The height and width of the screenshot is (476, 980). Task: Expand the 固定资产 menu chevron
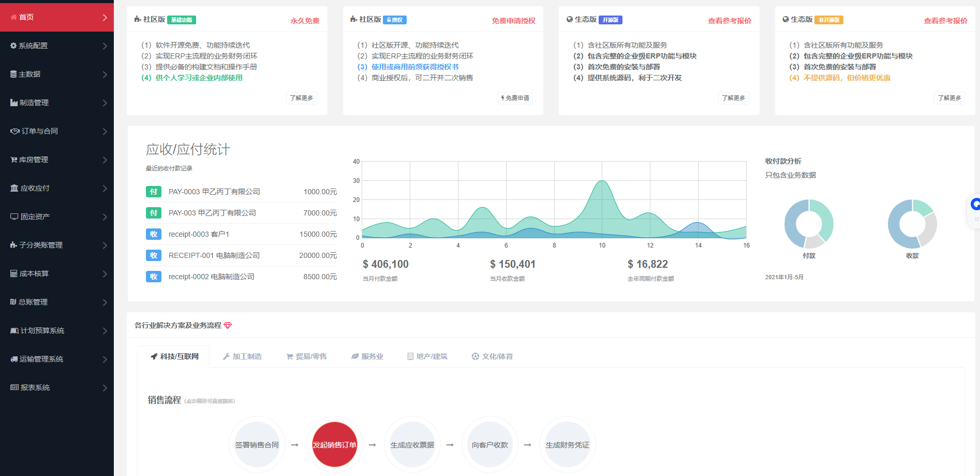(105, 217)
